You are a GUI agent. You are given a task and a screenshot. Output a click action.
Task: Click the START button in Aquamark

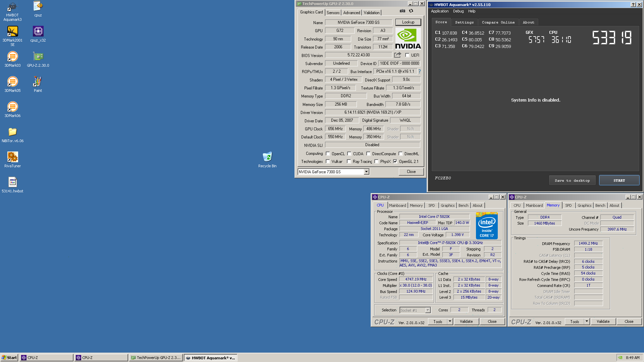(619, 180)
